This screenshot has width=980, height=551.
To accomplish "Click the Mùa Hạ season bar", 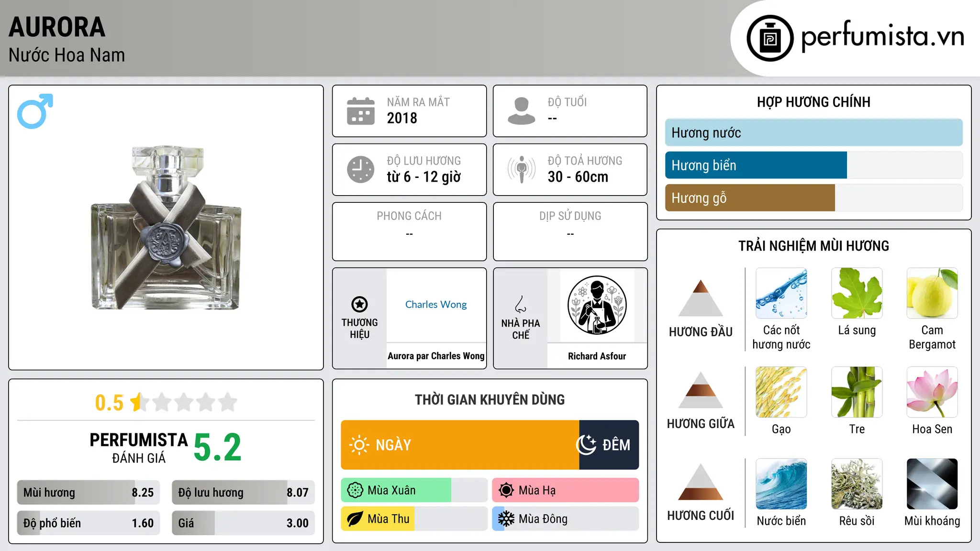I will coord(566,490).
